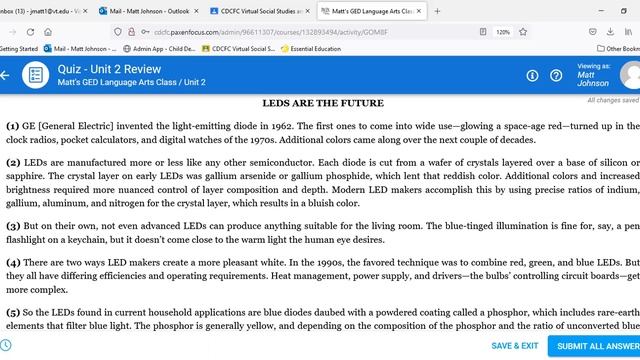Click the padlock site security icon
The image size is (640, 360).
131,32
